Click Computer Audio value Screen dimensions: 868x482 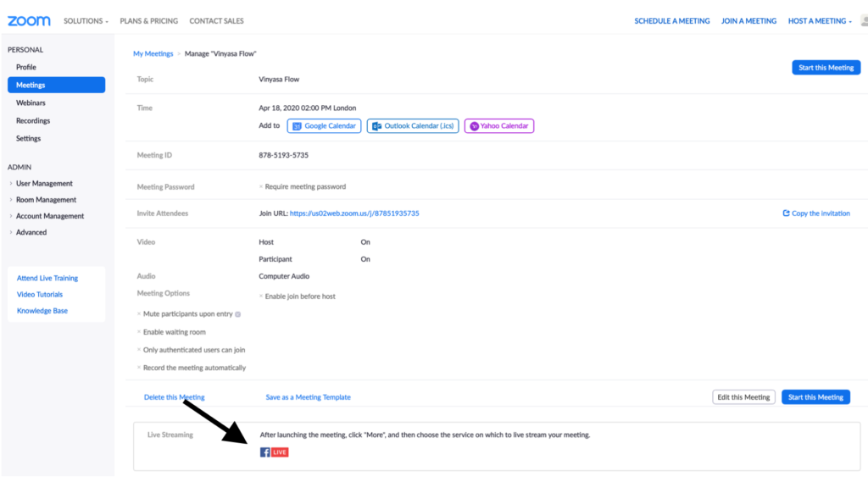(x=284, y=276)
